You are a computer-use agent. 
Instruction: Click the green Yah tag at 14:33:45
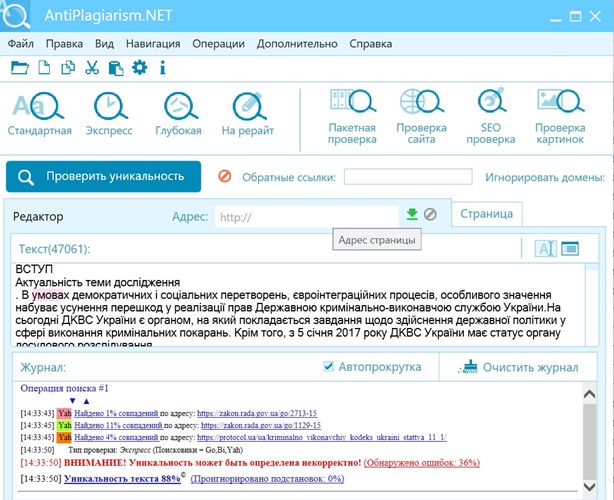click(65, 425)
